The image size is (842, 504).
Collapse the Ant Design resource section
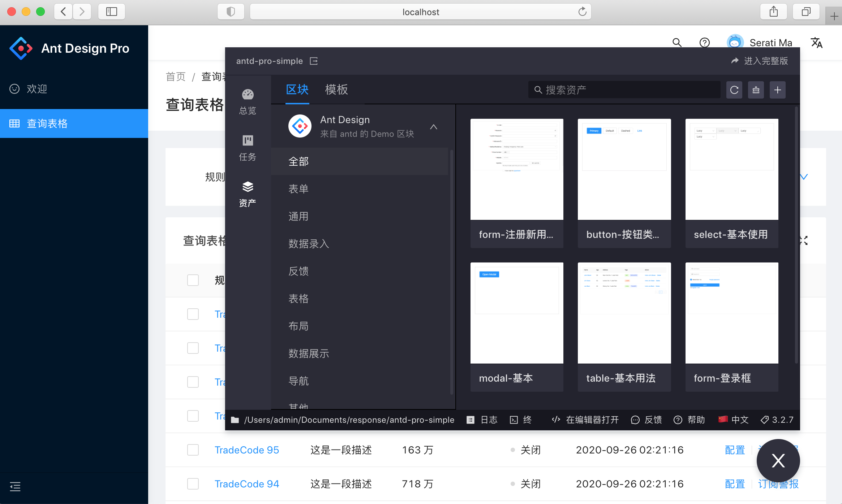[434, 127]
